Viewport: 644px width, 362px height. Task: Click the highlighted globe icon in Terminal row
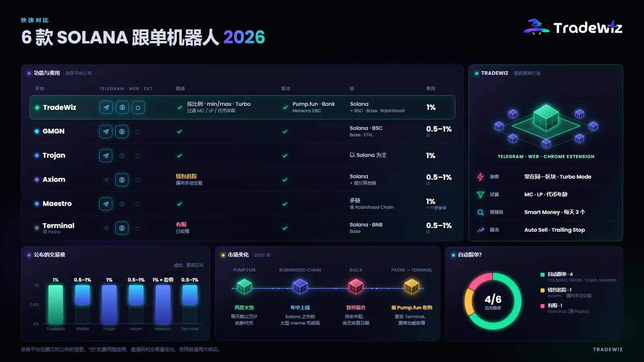[122, 228]
